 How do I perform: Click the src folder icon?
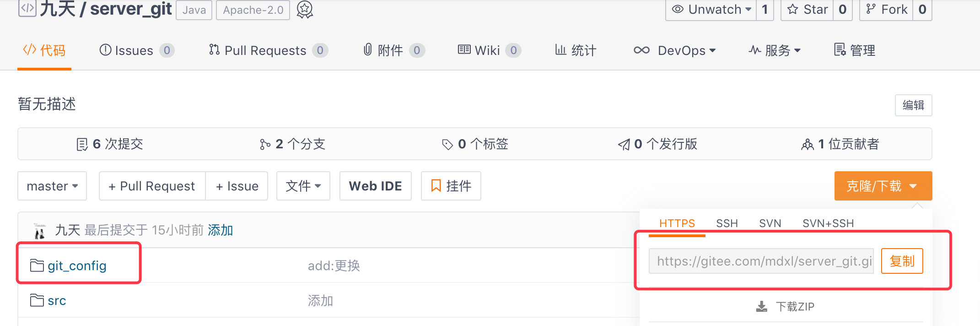[37, 300]
